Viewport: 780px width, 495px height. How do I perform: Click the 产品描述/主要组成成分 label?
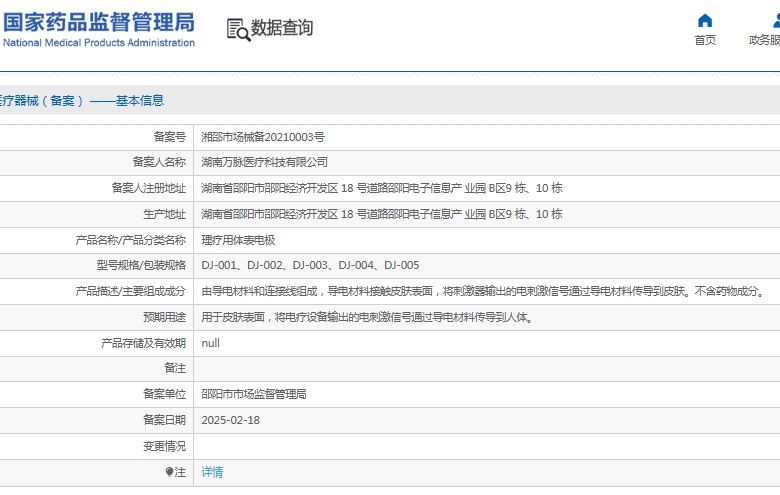click(131, 291)
